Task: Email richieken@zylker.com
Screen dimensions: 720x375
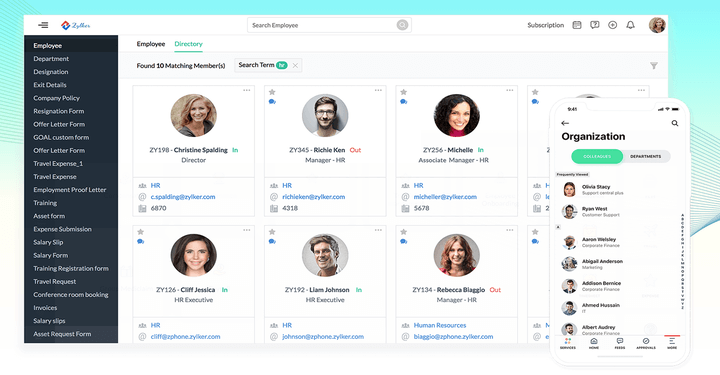Action: [x=314, y=197]
